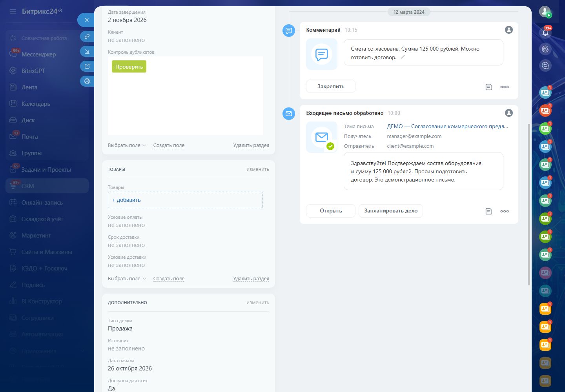Open the deal in a new window
Viewport: 565px width, 392px height.
point(87,66)
